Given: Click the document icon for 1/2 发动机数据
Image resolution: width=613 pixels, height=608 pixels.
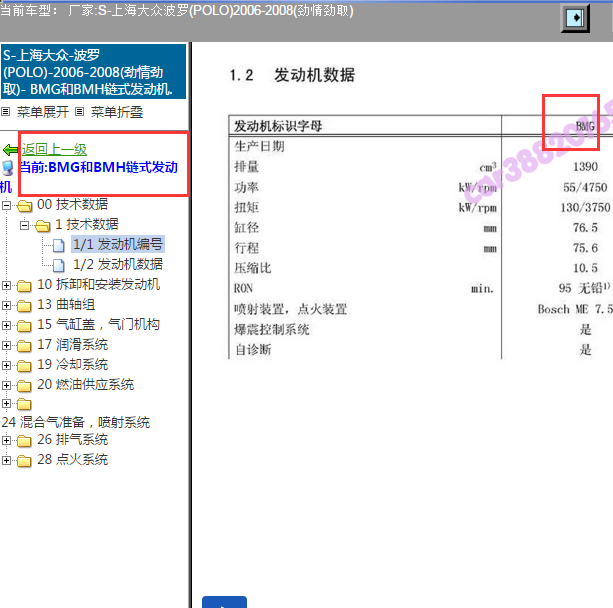Looking at the screenshot, I should [59, 265].
